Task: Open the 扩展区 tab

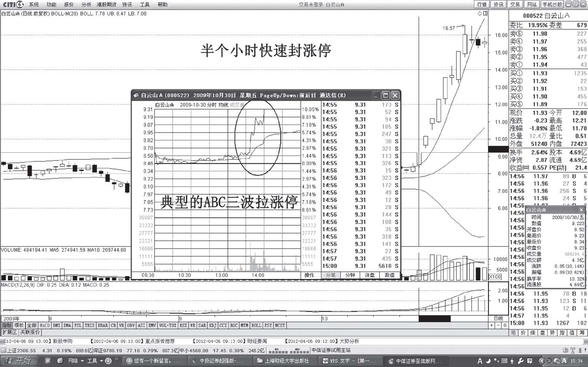Action: pos(9,332)
